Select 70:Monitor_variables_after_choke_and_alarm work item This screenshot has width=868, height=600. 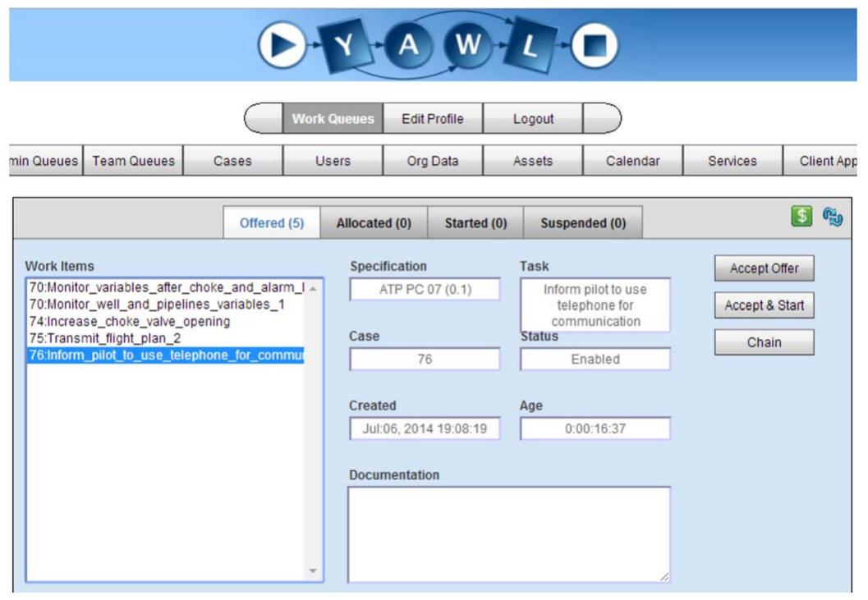tap(166, 287)
